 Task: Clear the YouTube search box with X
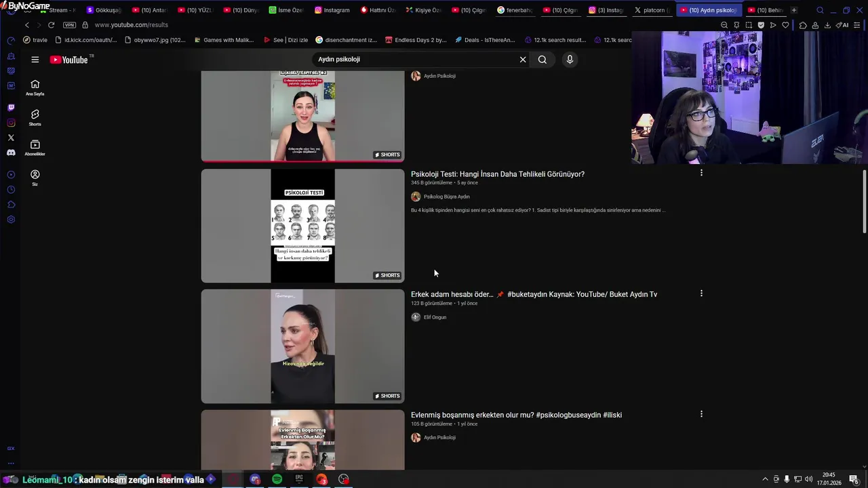coord(523,60)
